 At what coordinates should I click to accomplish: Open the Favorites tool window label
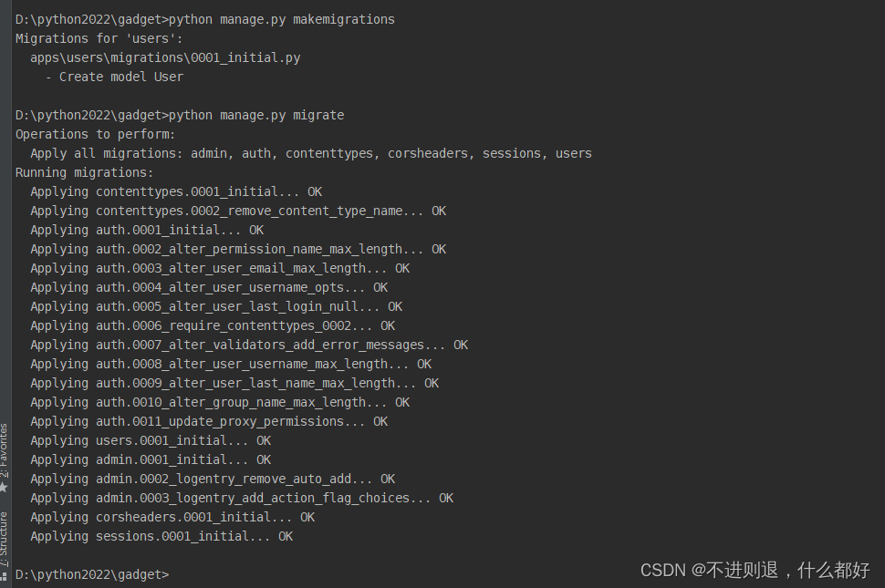pyautogui.click(x=4, y=450)
